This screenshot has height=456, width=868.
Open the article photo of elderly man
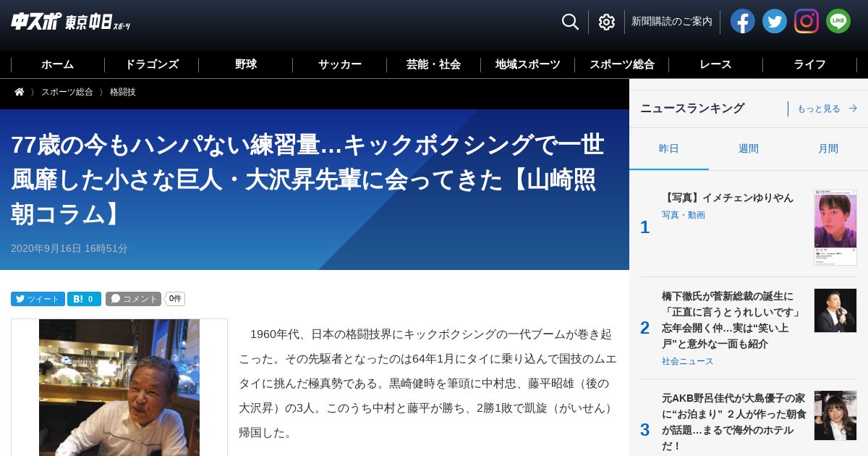coord(119,387)
